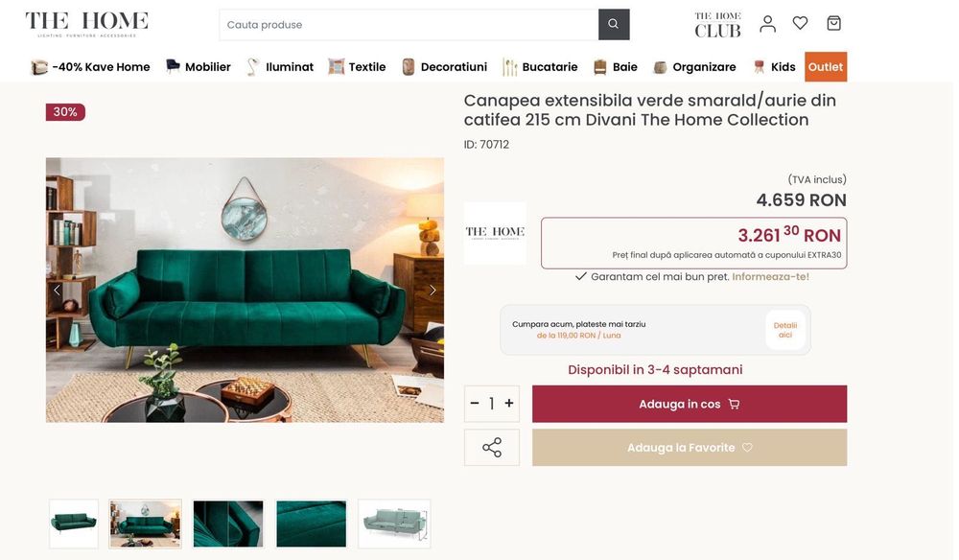Image resolution: width=959 pixels, height=560 pixels.
Task: Open the shopping cart icon
Action: (833, 23)
